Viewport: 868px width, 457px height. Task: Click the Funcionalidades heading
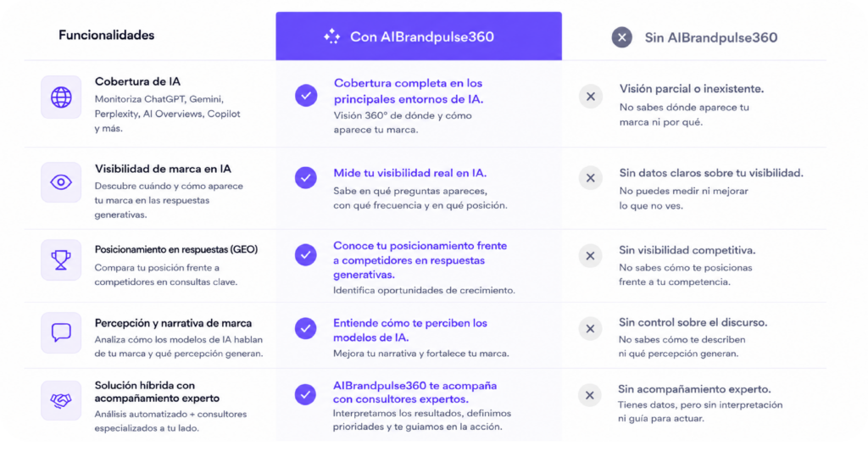point(106,35)
